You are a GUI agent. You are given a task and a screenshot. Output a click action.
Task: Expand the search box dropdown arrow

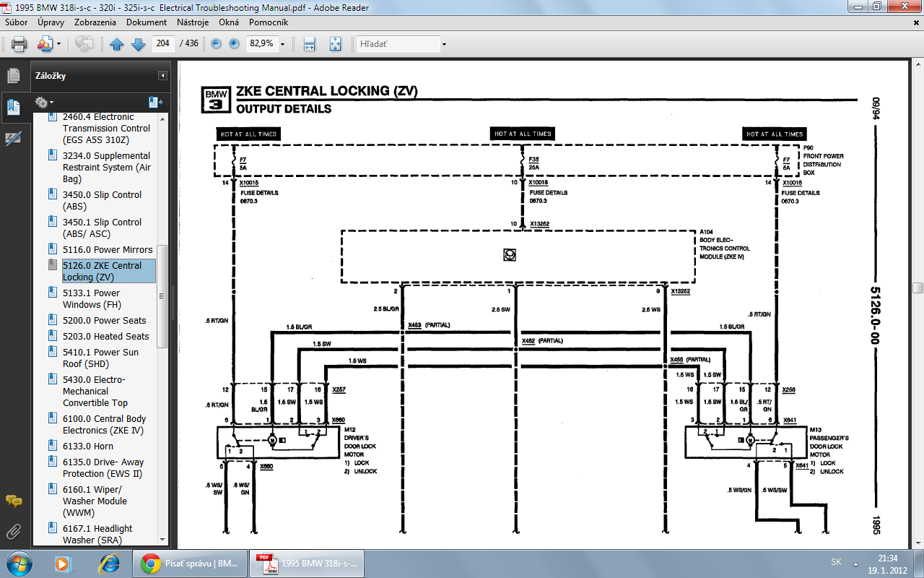click(x=444, y=44)
